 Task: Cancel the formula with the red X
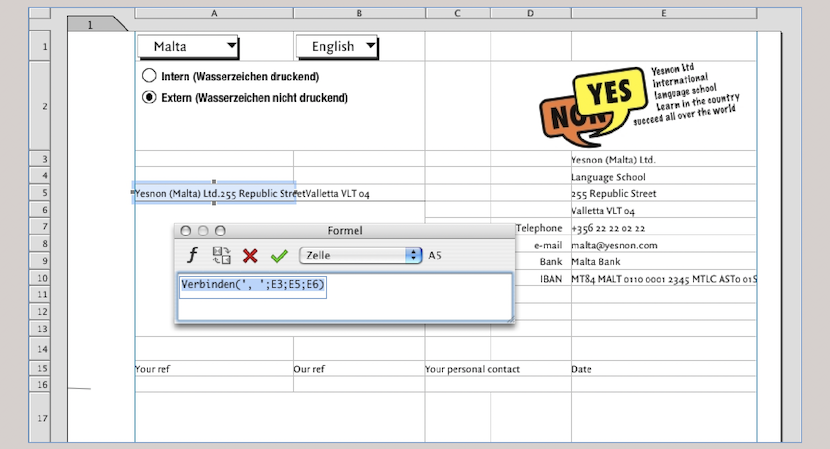pyautogui.click(x=251, y=255)
